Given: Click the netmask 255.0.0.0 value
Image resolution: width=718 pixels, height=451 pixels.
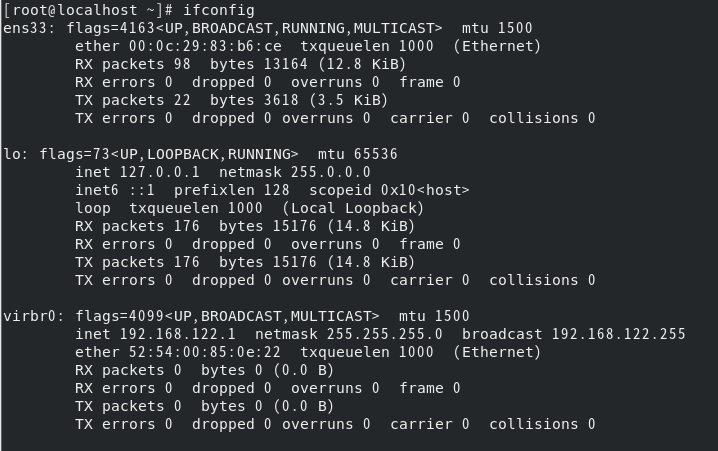Looking at the screenshot, I should coord(330,172).
